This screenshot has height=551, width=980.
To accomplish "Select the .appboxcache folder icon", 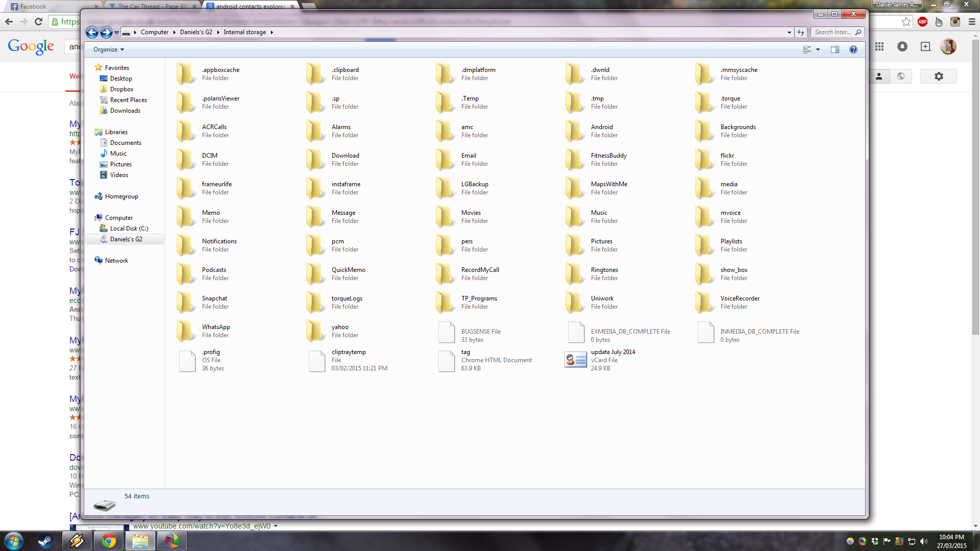I will (x=186, y=74).
